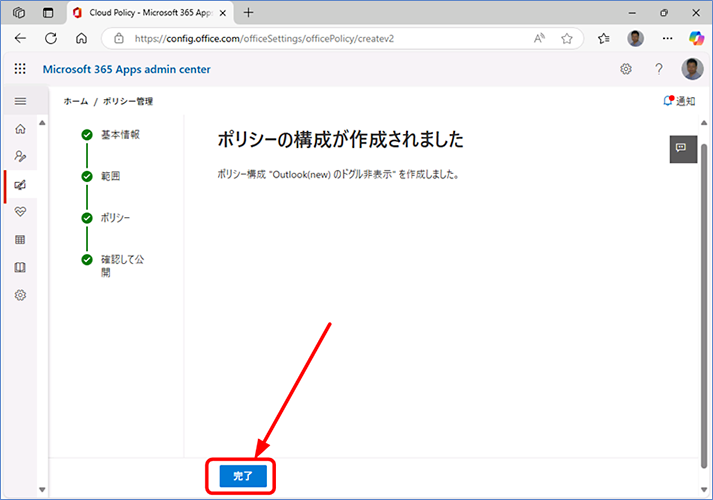Viewport: 713px width, 500px height.
Task: Click the read aloud icon in address bar
Action: pyautogui.click(x=539, y=39)
